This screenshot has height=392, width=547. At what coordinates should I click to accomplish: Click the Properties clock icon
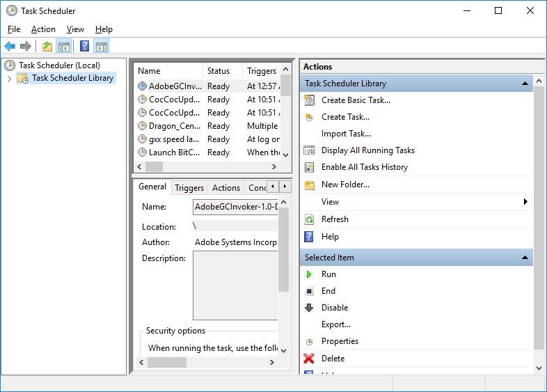tap(309, 342)
